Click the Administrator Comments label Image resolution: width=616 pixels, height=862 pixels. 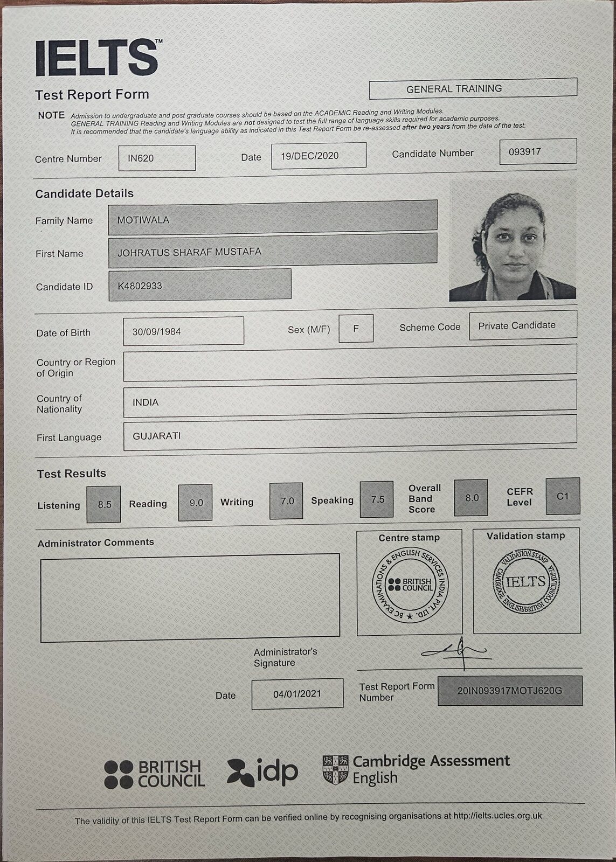[x=96, y=543]
